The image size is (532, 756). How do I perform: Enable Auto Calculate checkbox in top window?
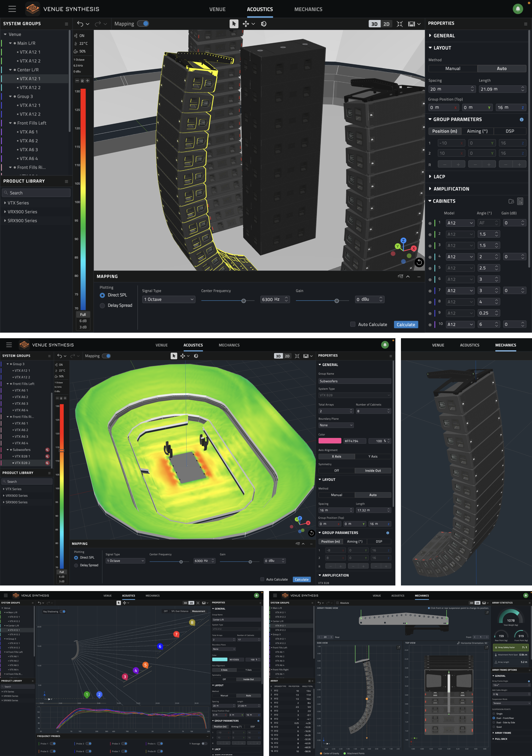tap(353, 324)
